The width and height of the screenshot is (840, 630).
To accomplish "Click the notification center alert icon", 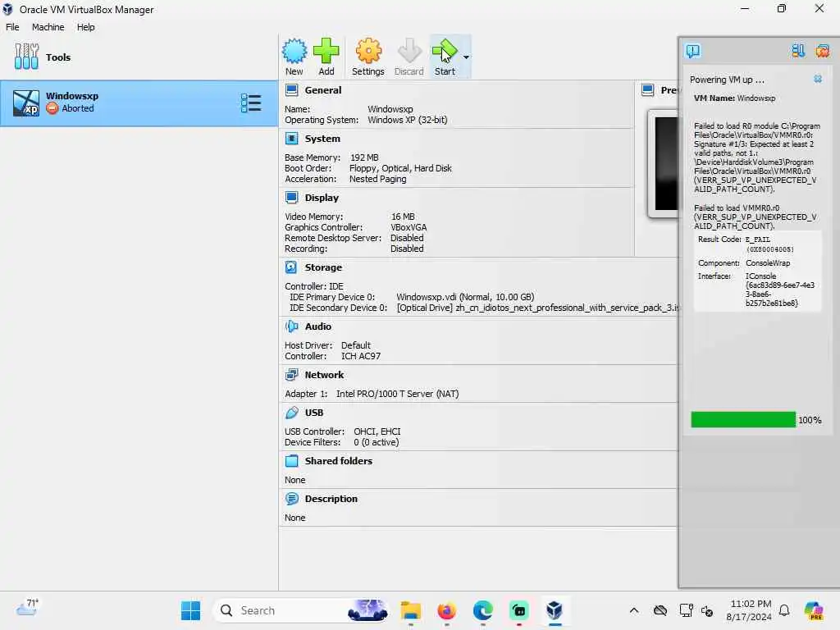I will coord(692,51).
